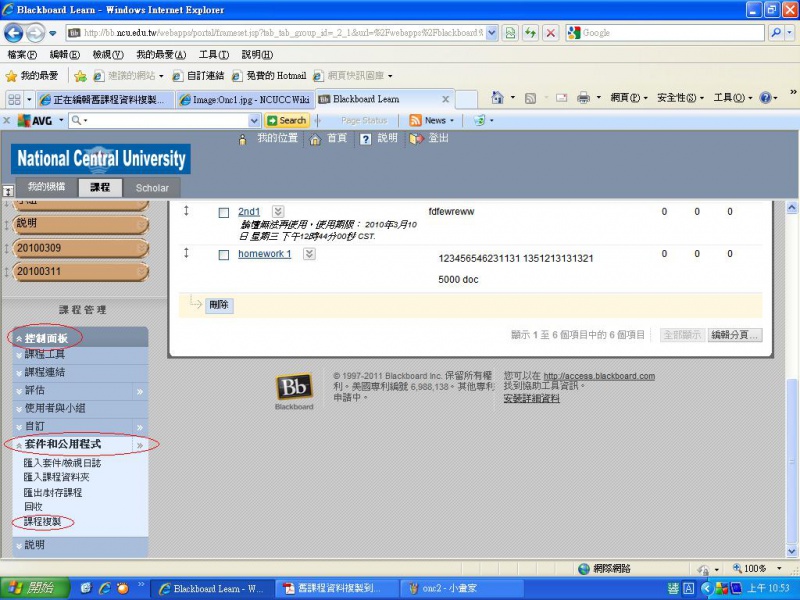Open the dropdown chevron beside 2nd1
Viewport: 800px width, 600px height.
tap(278, 212)
